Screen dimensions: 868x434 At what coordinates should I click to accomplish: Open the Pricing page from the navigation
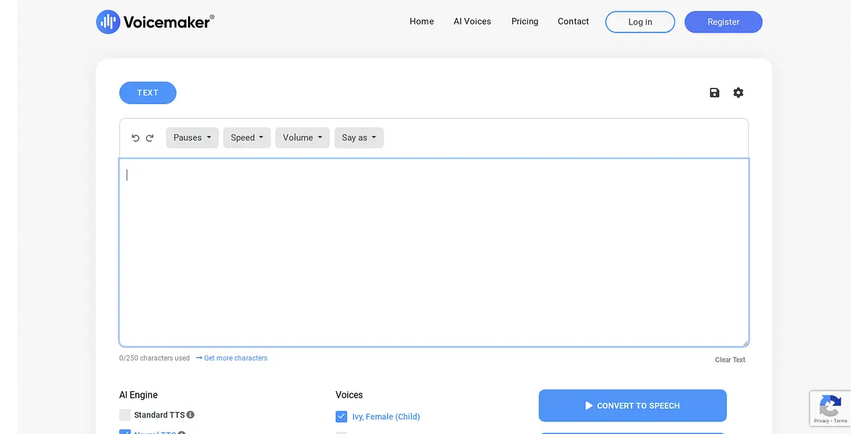[x=524, y=22]
